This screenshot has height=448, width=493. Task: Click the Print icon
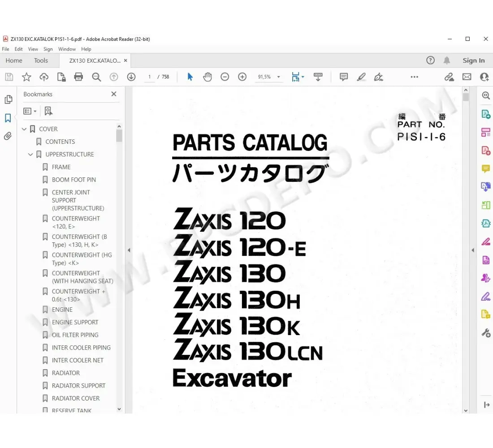(78, 77)
